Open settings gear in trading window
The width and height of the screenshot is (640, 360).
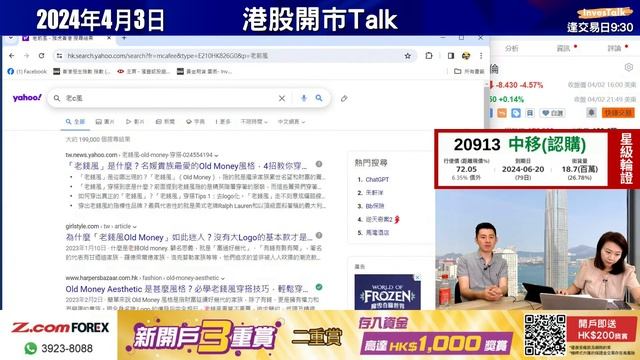coord(629,67)
